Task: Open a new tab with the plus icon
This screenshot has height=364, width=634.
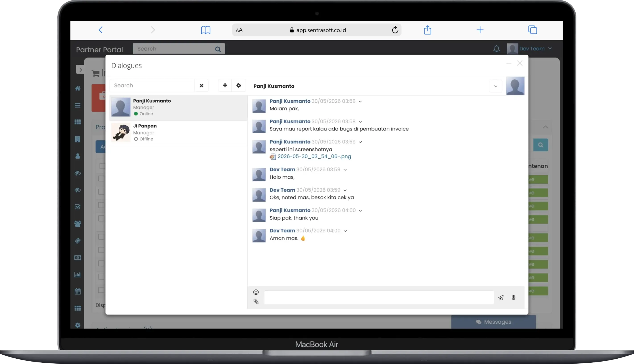Action: click(x=480, y=30)
